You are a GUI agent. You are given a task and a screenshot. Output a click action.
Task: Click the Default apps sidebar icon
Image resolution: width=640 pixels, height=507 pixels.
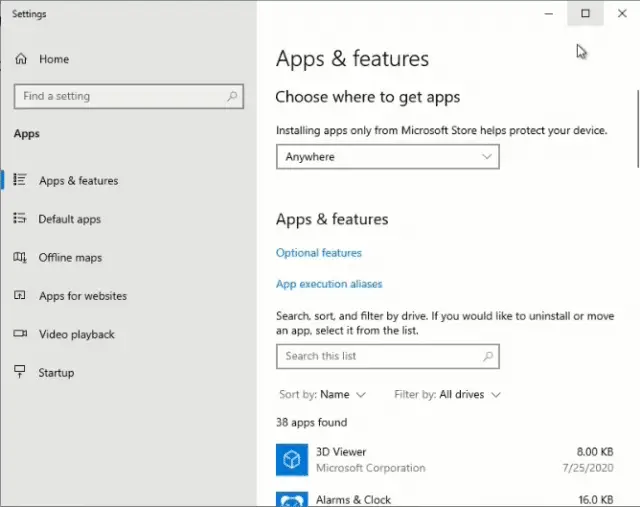(x=20, y=218)
